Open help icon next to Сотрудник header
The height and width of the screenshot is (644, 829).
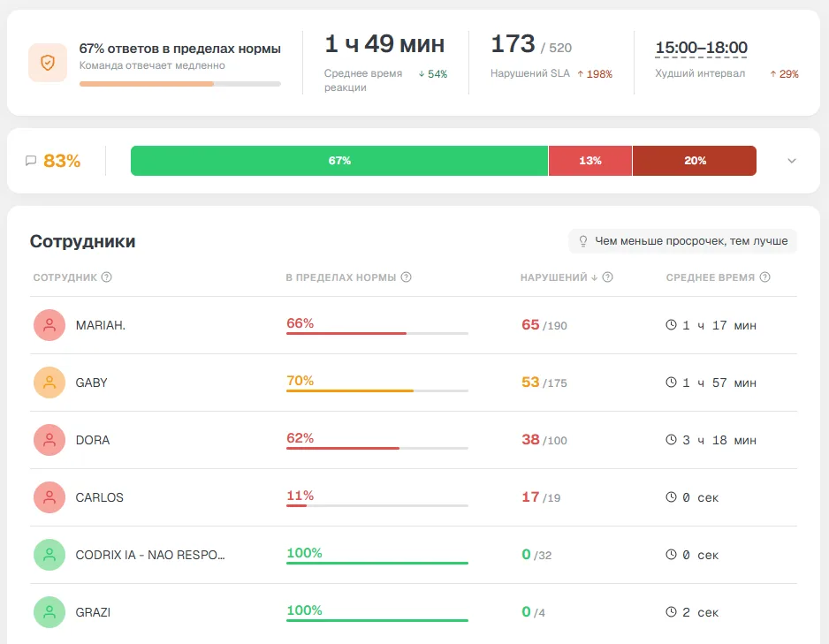[106, 277]
